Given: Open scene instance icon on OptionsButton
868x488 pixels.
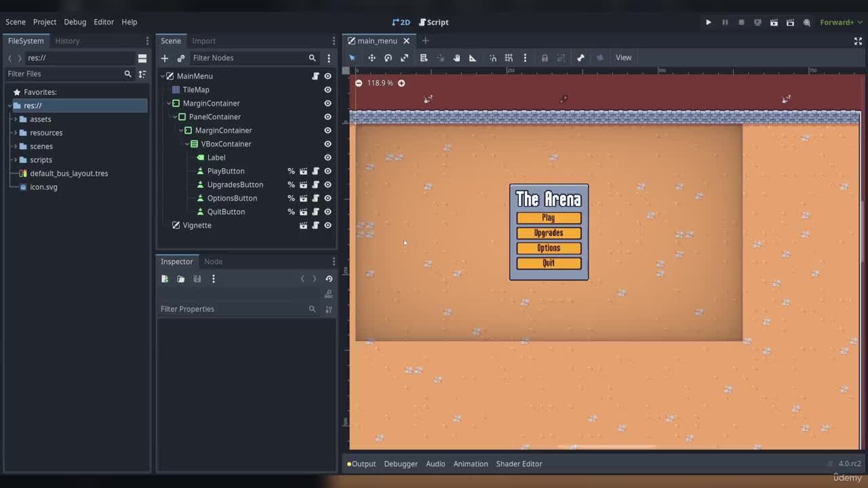Looking at the screenshot, I should click(x=303, y=198).
